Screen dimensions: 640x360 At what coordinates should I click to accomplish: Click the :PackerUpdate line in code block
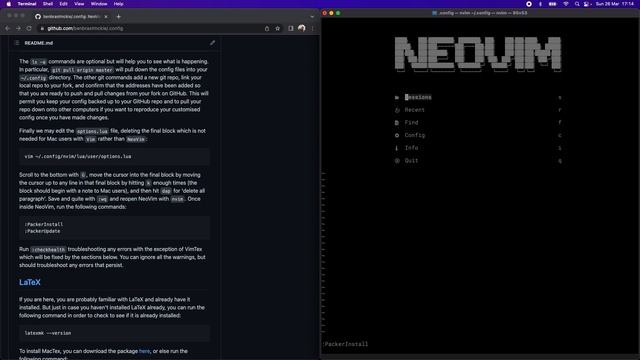[42, 231]
